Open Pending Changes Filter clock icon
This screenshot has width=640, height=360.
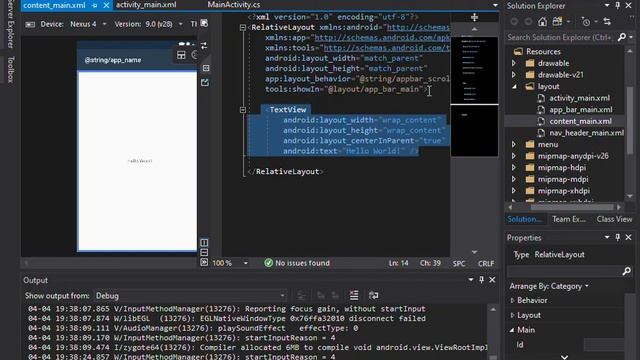586,22
